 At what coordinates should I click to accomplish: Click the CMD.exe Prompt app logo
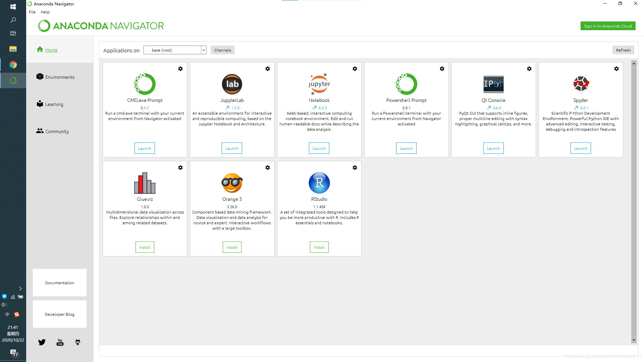(x=145, y=84)
